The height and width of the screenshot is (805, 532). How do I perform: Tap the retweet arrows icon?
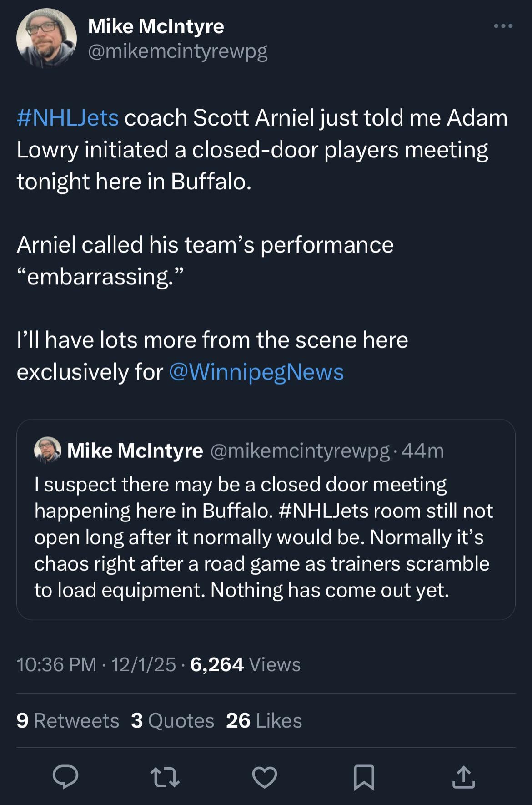pyautogui.click(x=165, y=776)
